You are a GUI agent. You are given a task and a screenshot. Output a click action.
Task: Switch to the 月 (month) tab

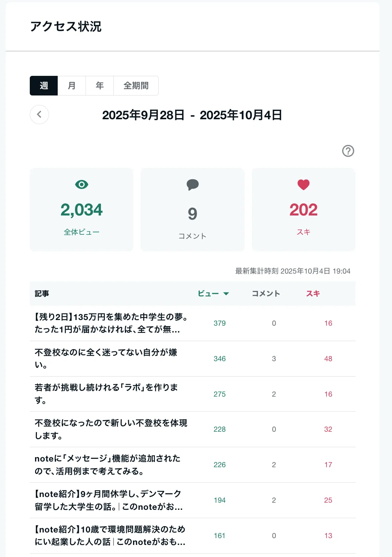(72, 86)
